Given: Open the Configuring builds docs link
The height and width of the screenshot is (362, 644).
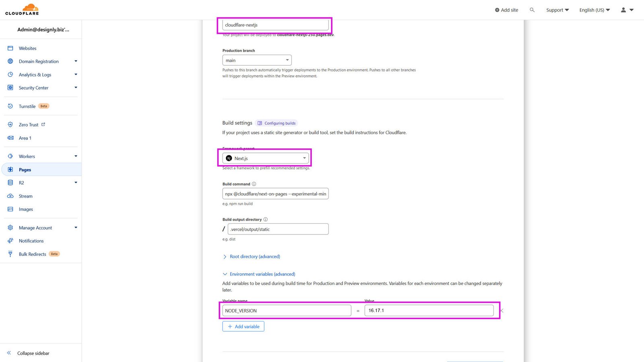Looking at the screenshot, I should click(x=280, y=123).
